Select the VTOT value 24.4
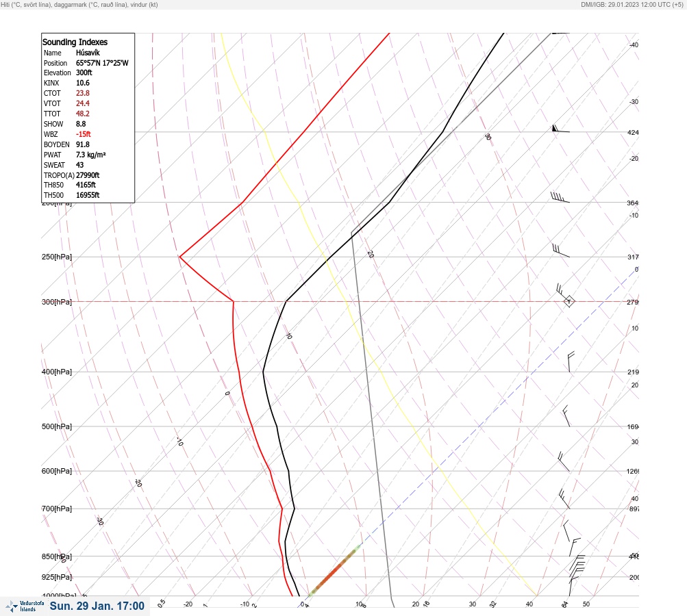The height and width of the screenshot is (616, 687). (x=82, y=103)
